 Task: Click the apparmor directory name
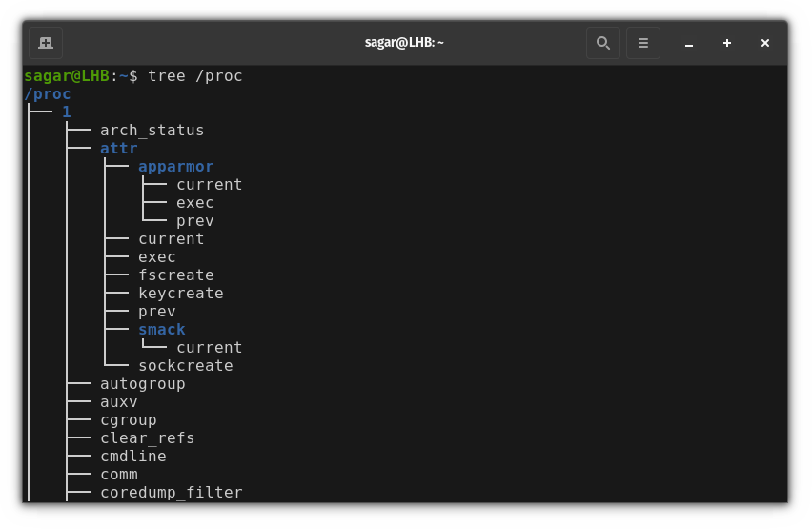(x=175, y=167)
